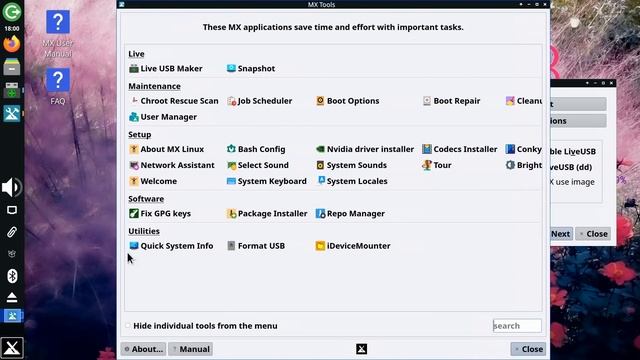Launch Bash Config
Screen dimensions: 640x360
coord(256,149)
